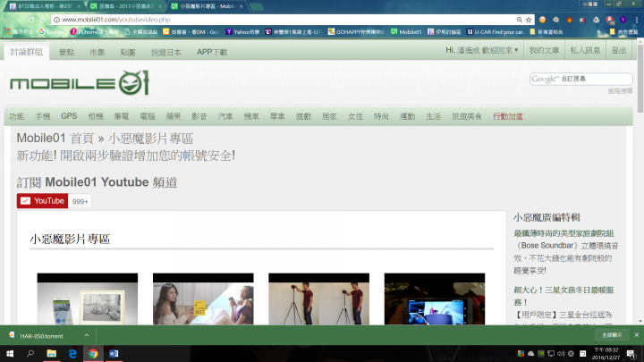Viewport: 644px width, 362px height.
Task: Open the notification action center icon
Action: point(631,353)
